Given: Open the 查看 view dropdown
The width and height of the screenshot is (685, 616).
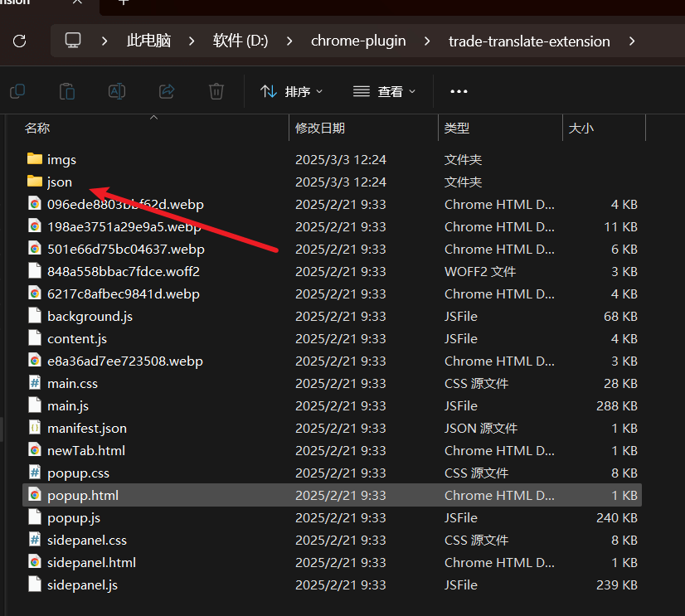Looking at the screenshot, I should coord(384,91).
